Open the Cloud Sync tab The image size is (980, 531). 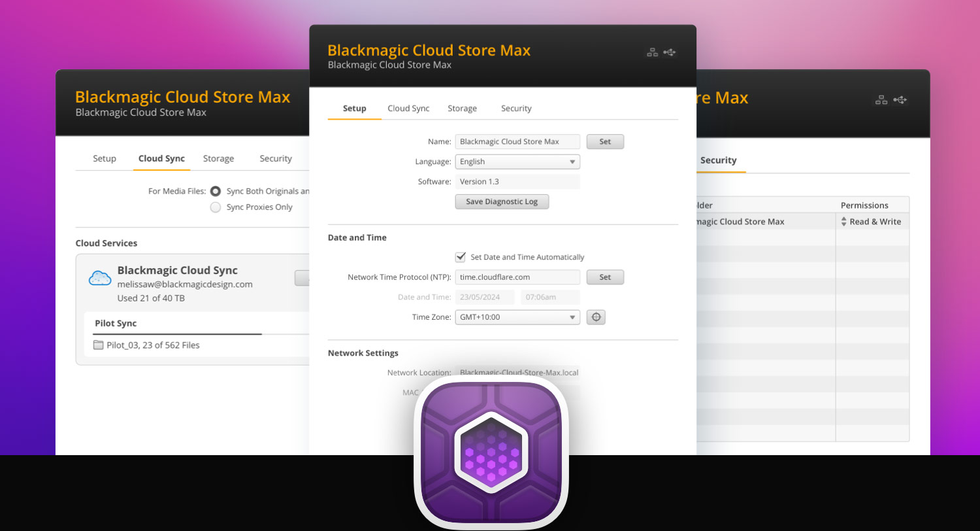coord(408,109)
